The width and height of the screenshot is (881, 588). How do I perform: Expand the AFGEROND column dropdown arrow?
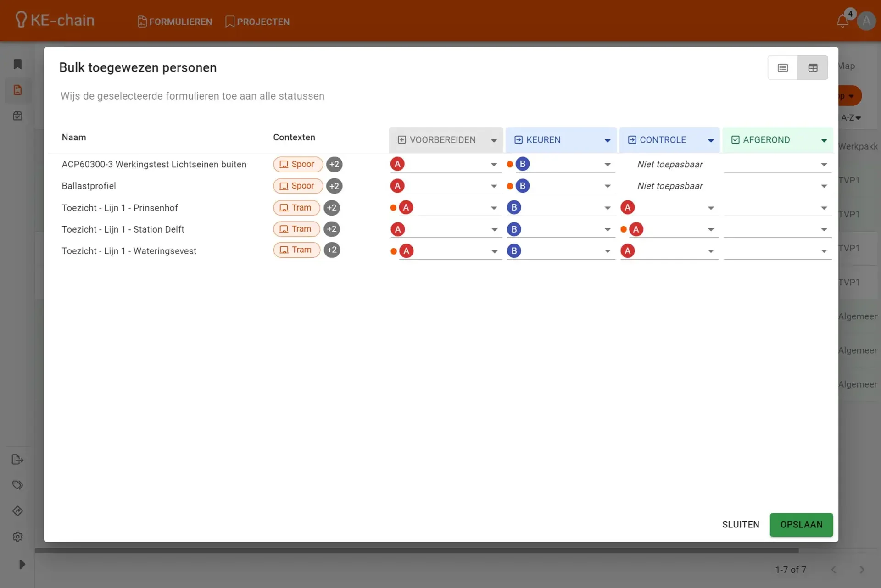pyautogui.click(x=824, y=140)
